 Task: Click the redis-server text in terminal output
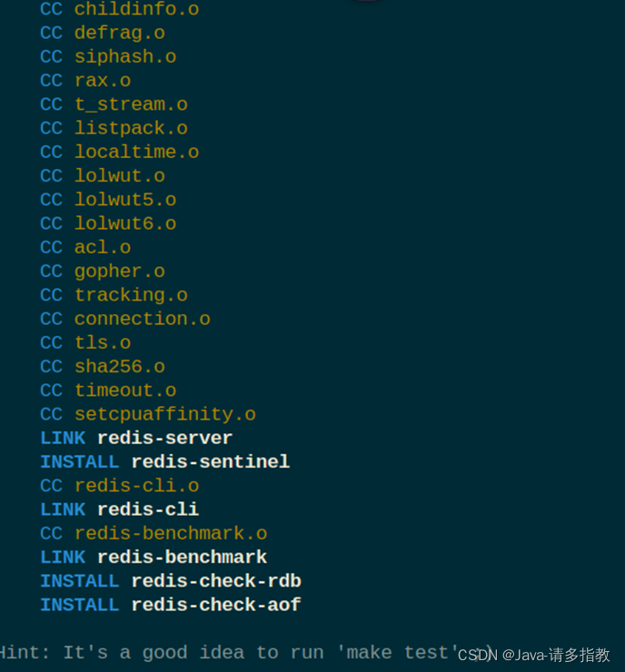pyautogui.click(x=164, y=438)
